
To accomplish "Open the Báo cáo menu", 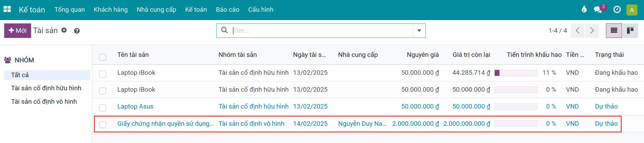I will (227, 10).
